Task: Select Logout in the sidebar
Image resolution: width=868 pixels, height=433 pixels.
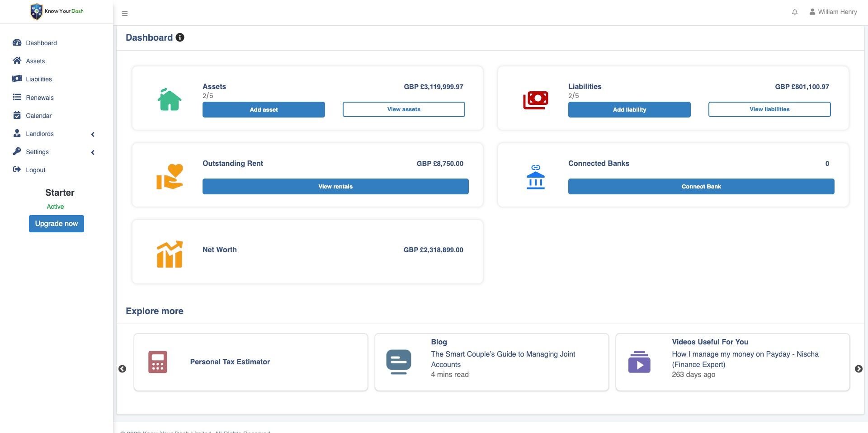Action: coord(36,170)
